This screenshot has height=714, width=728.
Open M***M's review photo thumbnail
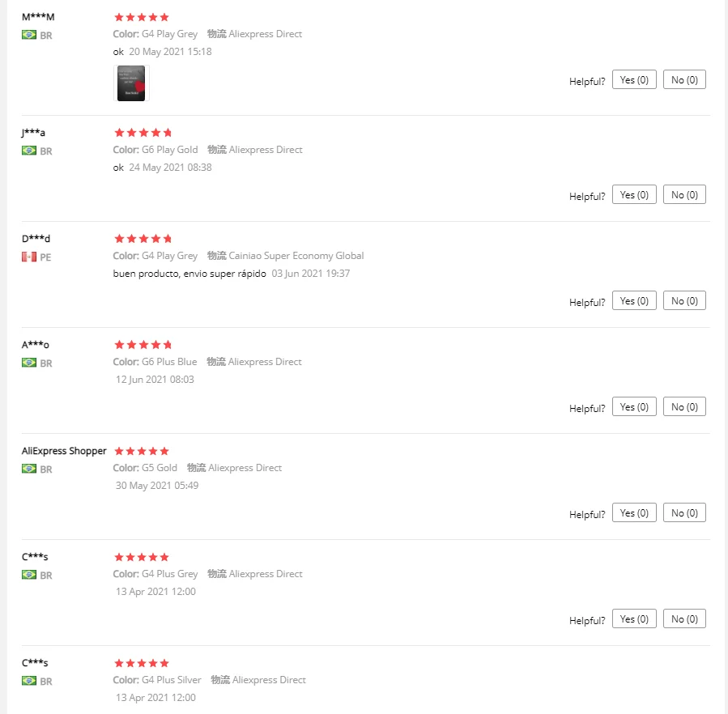131,83
